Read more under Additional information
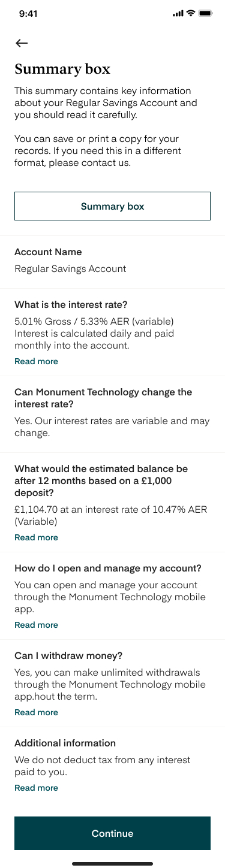 36,788
